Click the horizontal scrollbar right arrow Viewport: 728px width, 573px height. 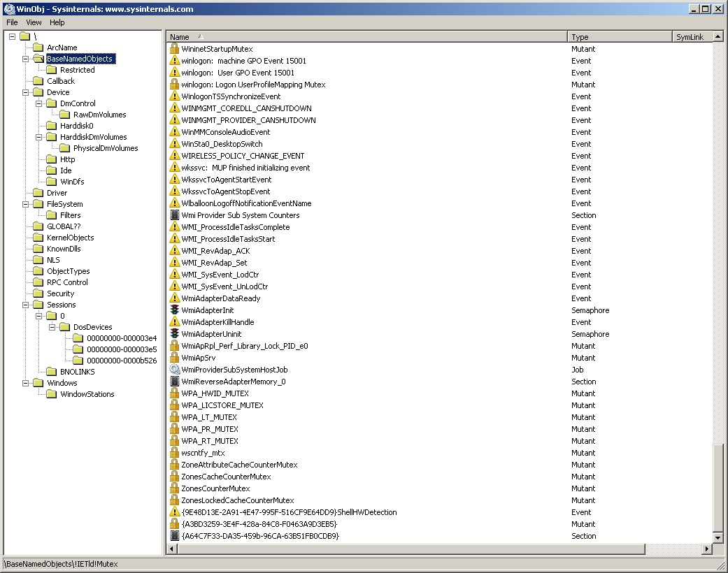coord(706,550)
